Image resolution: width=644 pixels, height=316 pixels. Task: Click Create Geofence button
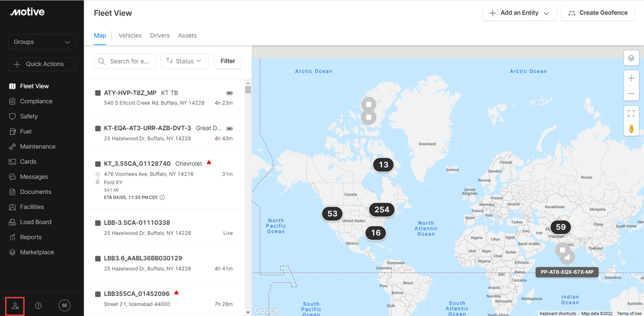(x=598, y=13)
